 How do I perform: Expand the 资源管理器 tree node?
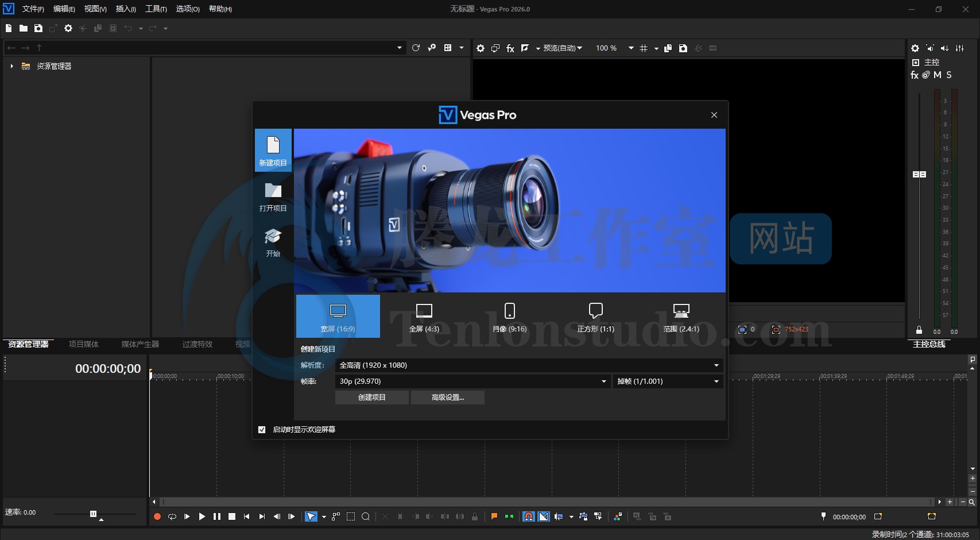(11, 66)
